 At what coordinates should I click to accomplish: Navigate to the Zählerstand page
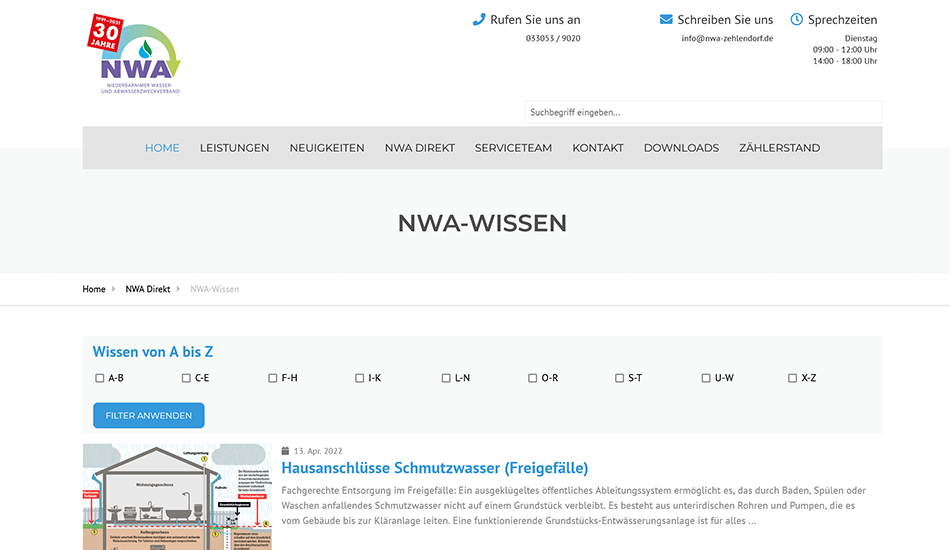click(x=779, y=148)
